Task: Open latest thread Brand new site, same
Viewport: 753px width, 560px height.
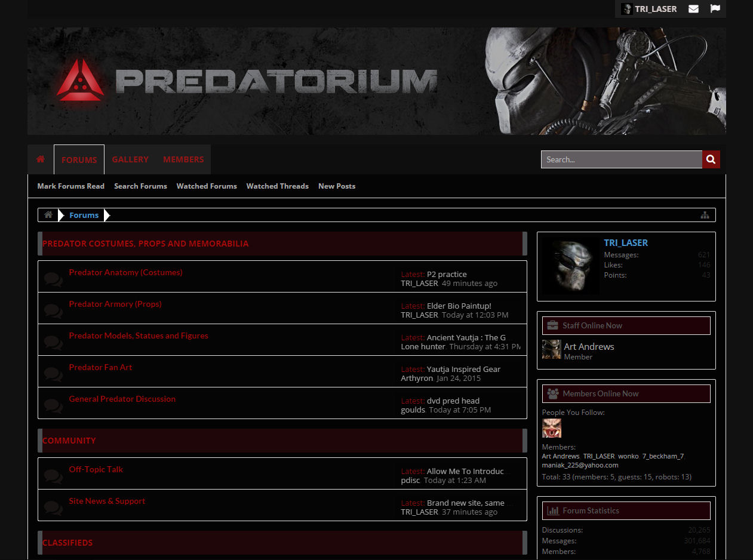Action: pyautogui.click(x=466, y=503)
